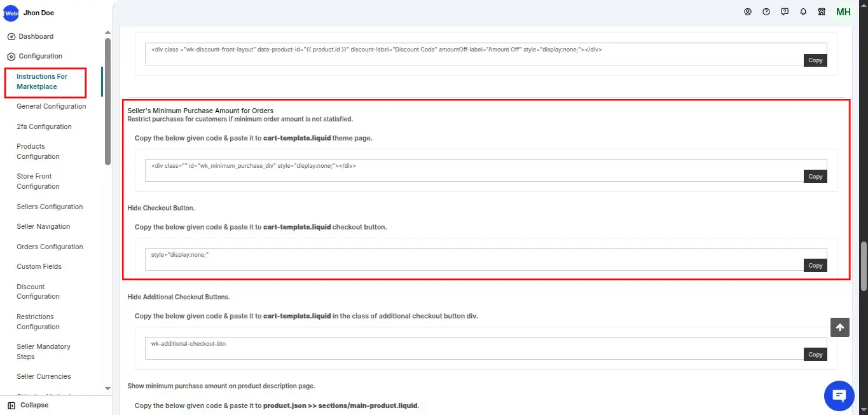Open Seller Currencies
Image resolution: width=868 pixels, height=415 pixels.
[44, 376]
